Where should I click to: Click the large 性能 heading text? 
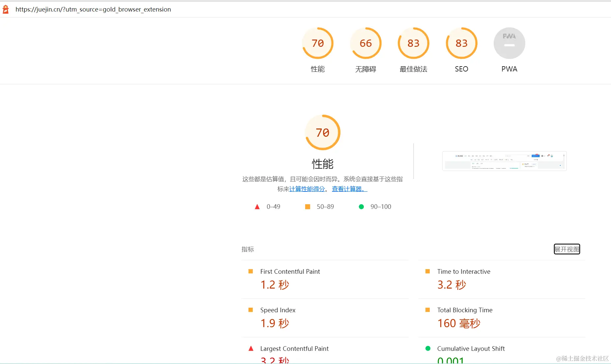323,164
